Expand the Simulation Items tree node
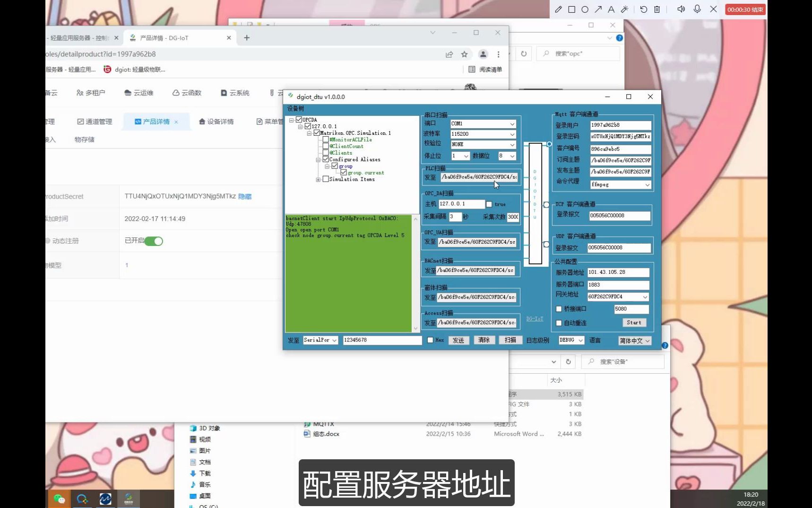812x508 pixels. pos(318,180)
